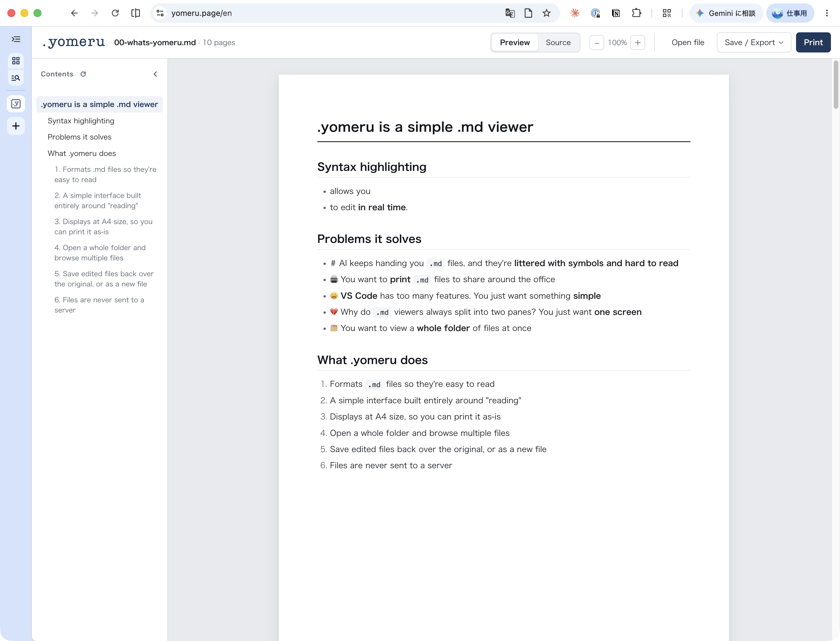Click the 100% zoom level
The width and height of the screenshot is (840, 641).
tap(617, 42)
